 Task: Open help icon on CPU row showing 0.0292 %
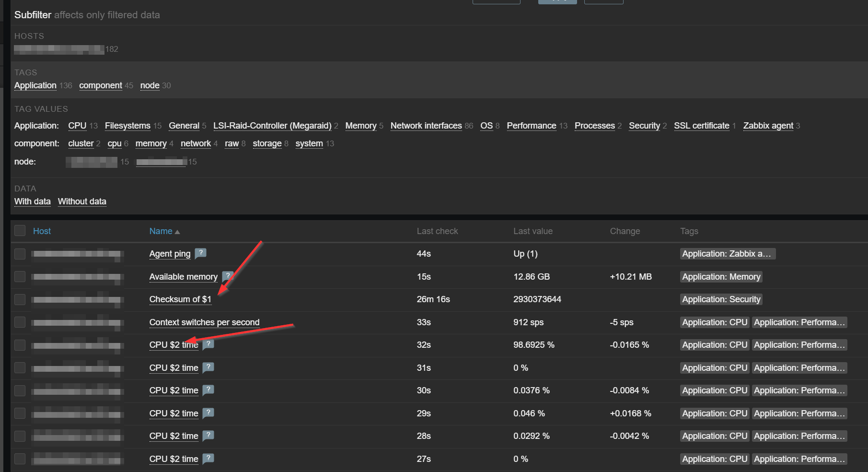tap(208, 436)
